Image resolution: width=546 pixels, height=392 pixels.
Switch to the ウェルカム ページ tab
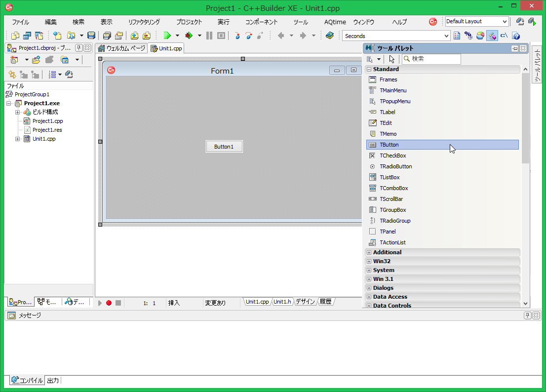121,48
